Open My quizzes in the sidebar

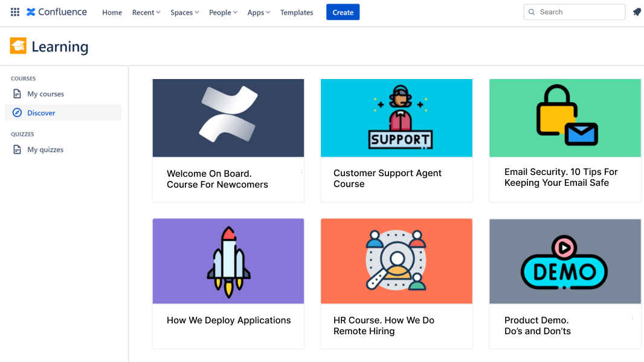point(47,149)
